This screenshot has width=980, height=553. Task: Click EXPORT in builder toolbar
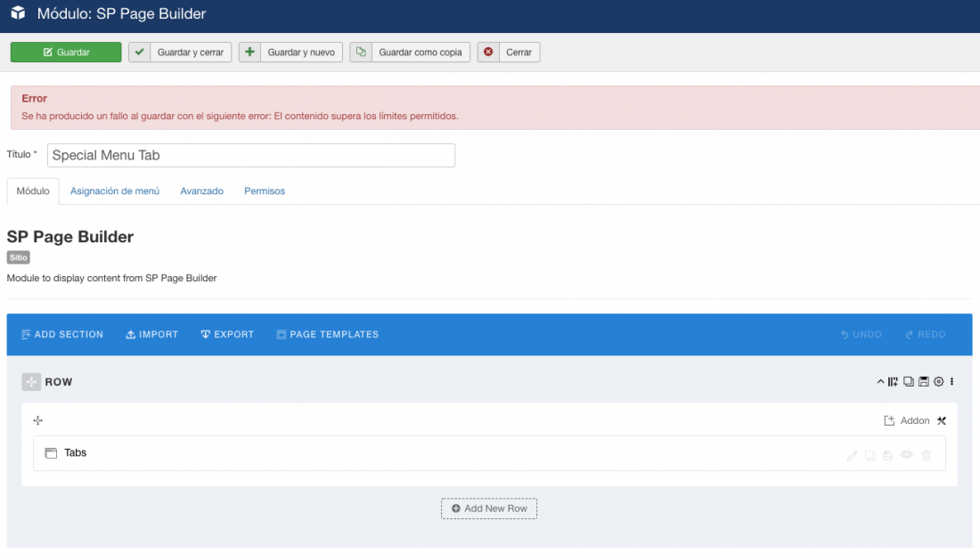point(227,334)
